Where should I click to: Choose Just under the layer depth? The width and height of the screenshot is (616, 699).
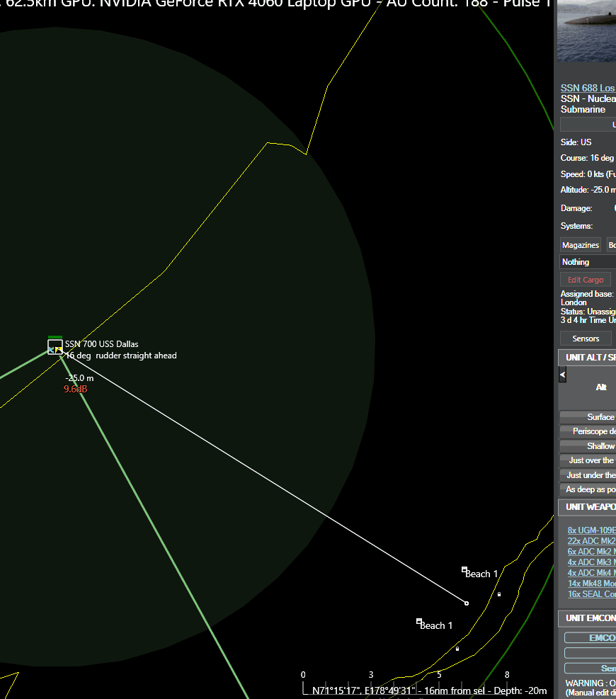click(588, 474)
